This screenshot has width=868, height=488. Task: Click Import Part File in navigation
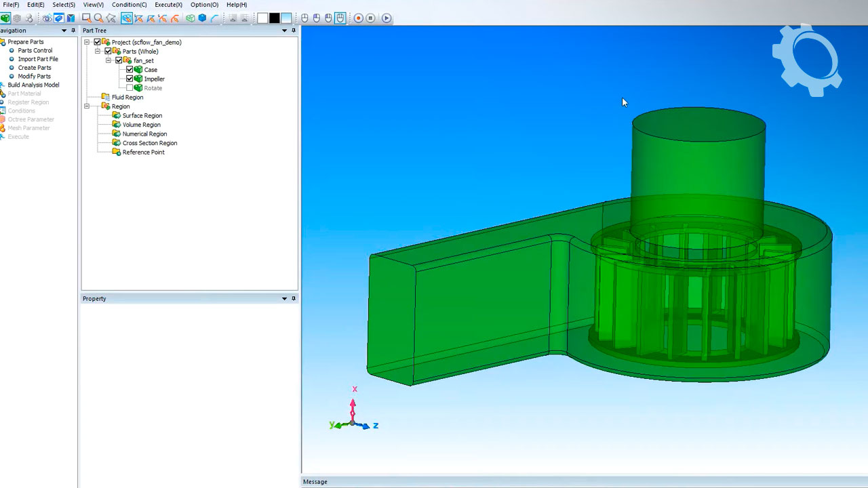[x=38, y=59]
